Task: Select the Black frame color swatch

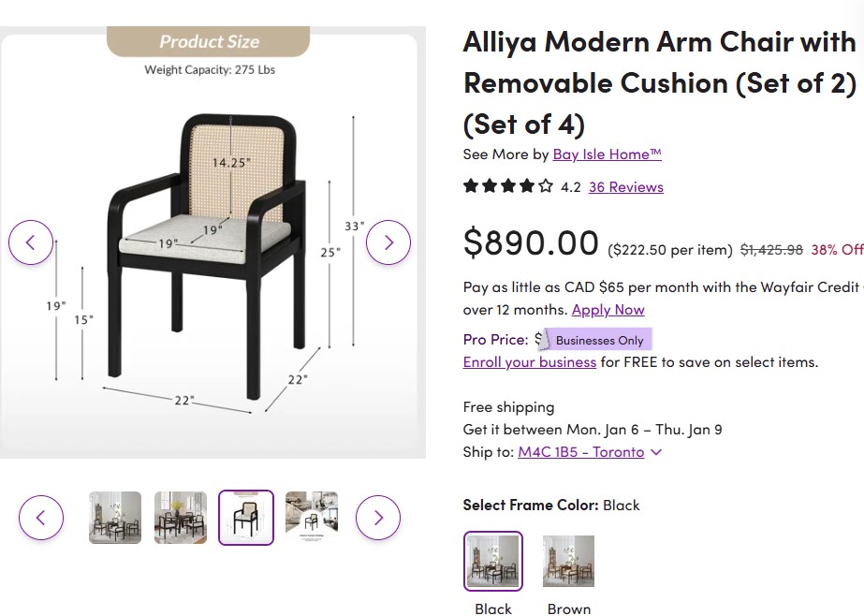Action: 493,562
